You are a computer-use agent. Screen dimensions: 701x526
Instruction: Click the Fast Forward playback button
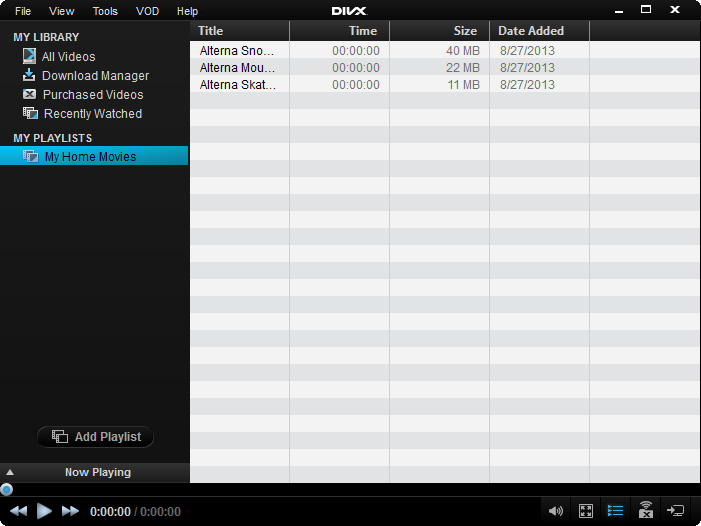pyautogui.click(x=70, y=511)
